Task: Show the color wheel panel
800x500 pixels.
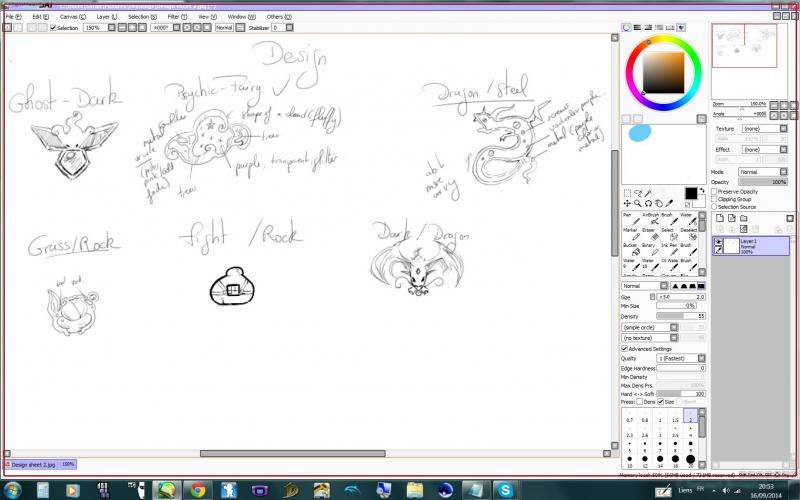Action: pos(627,28)
